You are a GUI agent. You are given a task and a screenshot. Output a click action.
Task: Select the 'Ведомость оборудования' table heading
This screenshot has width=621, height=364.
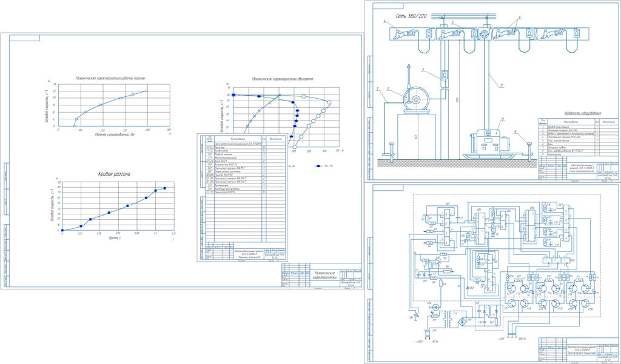582,113
